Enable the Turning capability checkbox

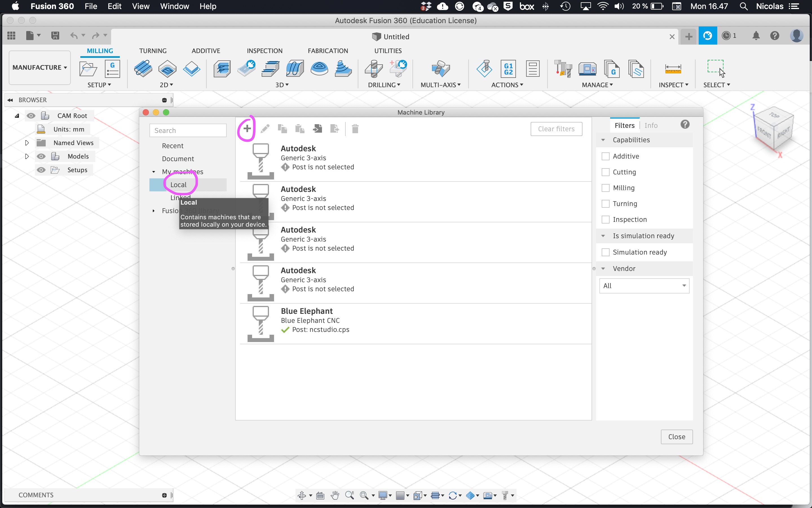pos(605,203)
